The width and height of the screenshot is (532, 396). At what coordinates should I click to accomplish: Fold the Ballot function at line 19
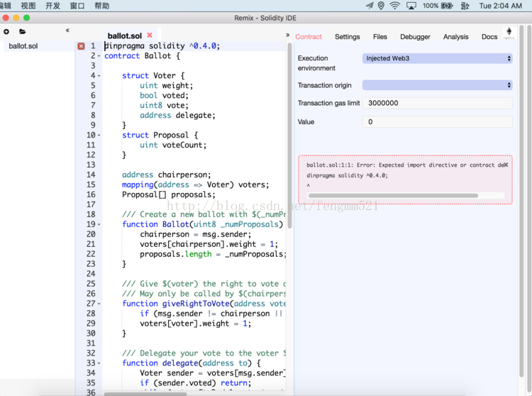(x=99, y=225)
